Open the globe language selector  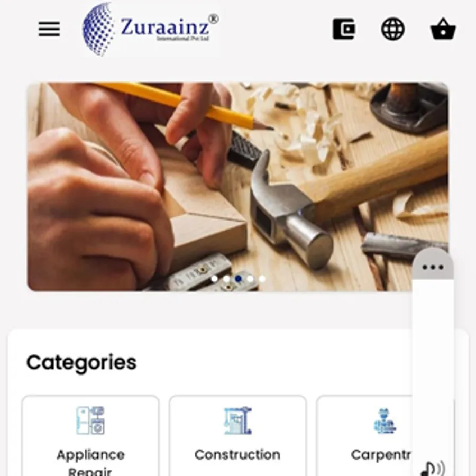click(x=393, y=29)
